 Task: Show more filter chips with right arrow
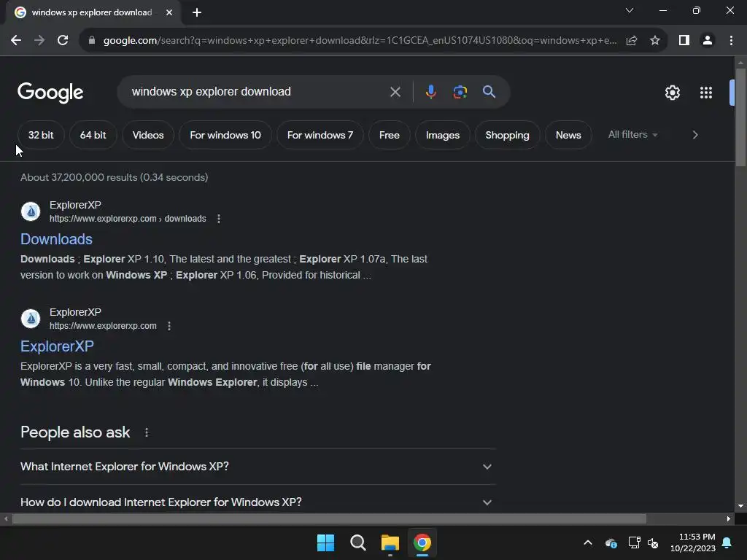[x=695, y=135]
